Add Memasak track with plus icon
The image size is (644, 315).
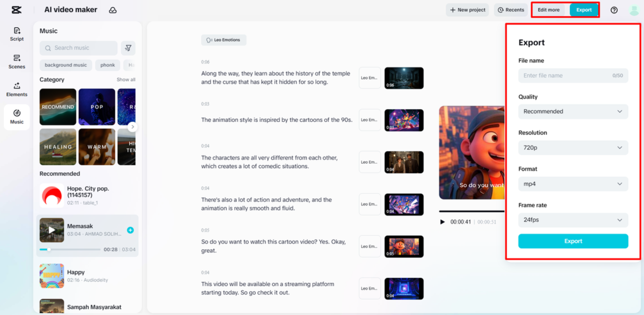tap(130, 230)
